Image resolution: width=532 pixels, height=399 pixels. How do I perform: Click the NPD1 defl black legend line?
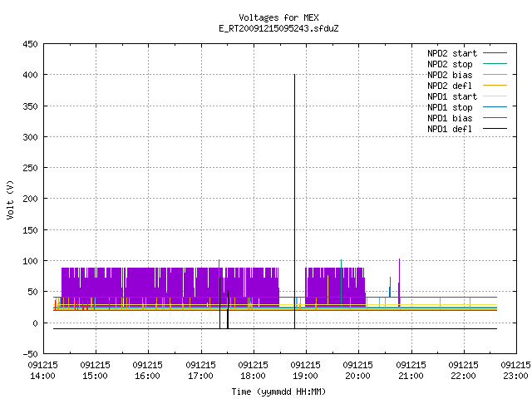tap(495, 129)
